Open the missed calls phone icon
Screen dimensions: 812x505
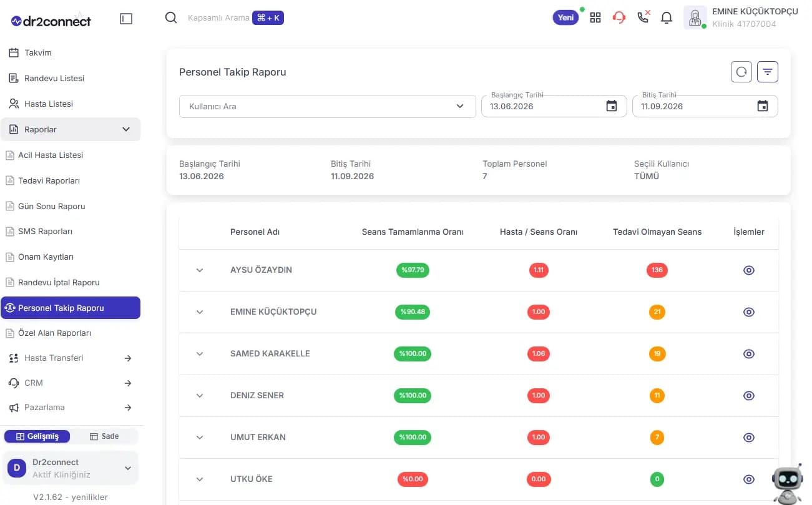643,17
